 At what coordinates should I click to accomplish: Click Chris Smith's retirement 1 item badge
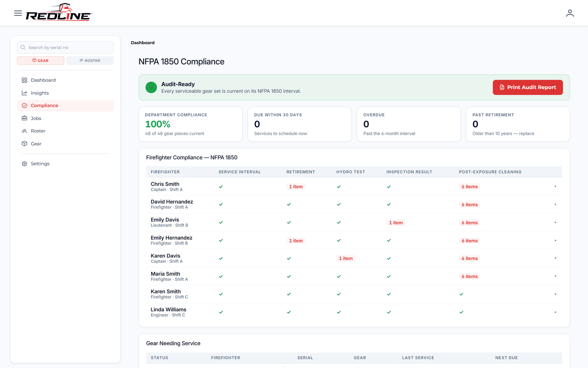[x=296, y=187]
